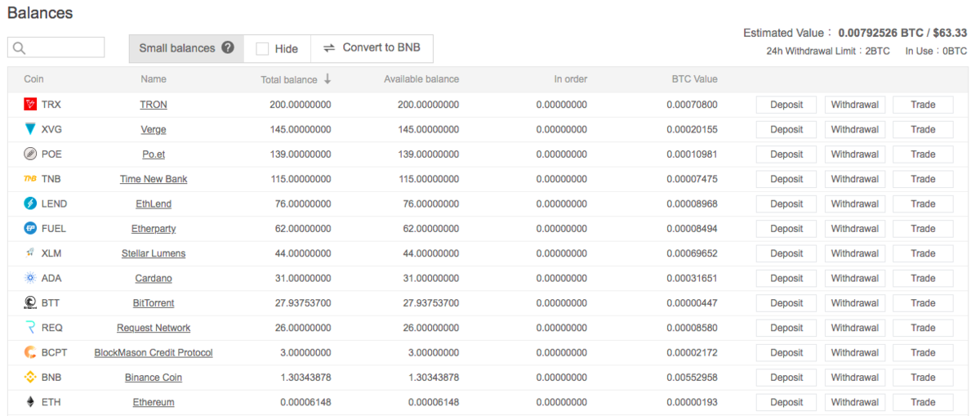
Task: Click Deposit in the XLM row
Action: pos(786,253)
